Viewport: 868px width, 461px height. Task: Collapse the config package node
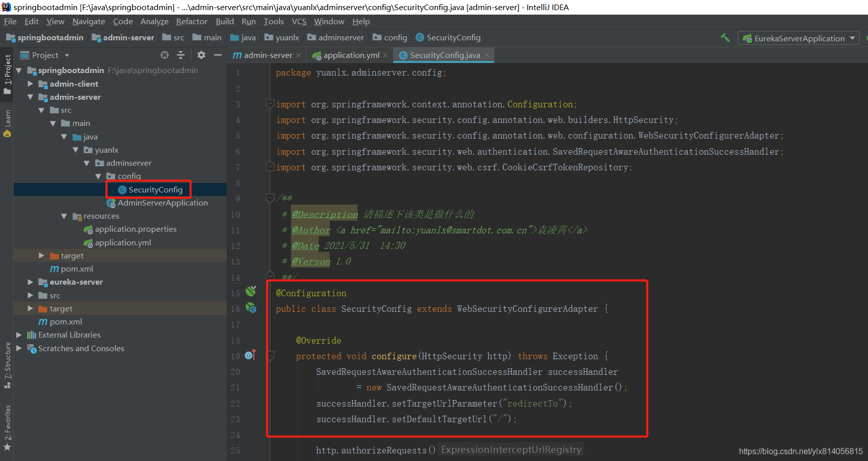(x=98, y=176)
